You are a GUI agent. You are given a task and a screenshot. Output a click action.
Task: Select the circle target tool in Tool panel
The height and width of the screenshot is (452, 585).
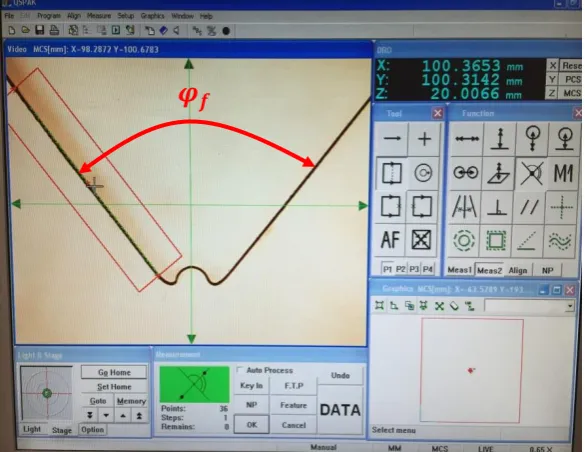(x=423, y=173)
